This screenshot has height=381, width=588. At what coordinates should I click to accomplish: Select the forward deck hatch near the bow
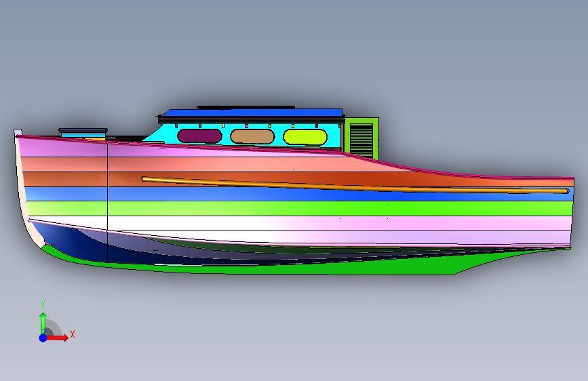[x=83, y=133]
